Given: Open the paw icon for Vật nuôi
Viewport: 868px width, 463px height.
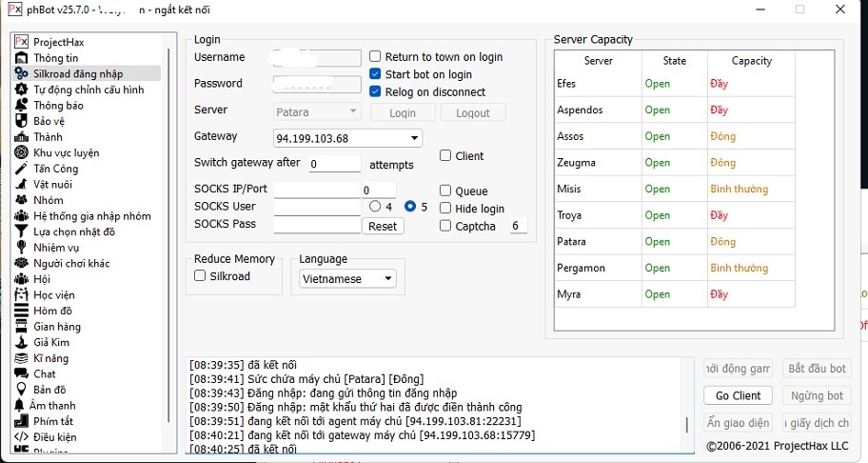Looking at the screenshot, I should pos(21,184).
